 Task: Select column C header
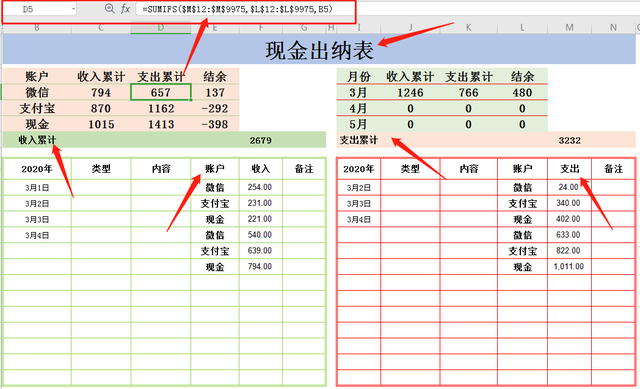(101, 28)
